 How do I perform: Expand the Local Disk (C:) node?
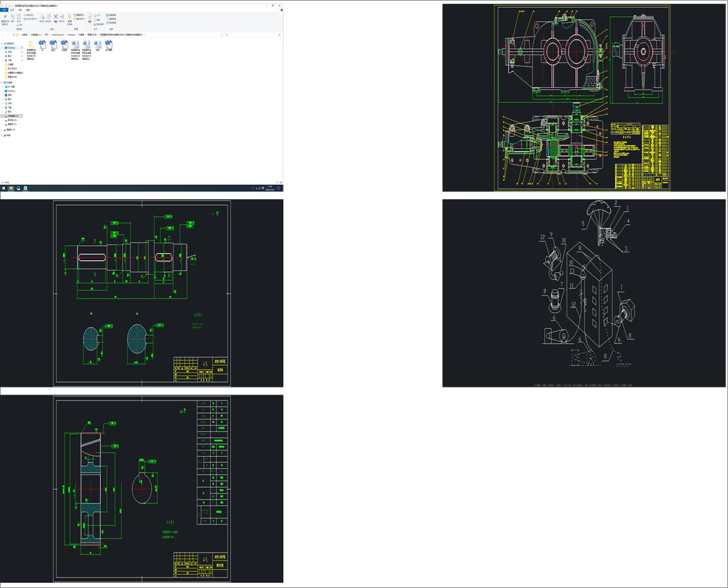pos(3,116)
